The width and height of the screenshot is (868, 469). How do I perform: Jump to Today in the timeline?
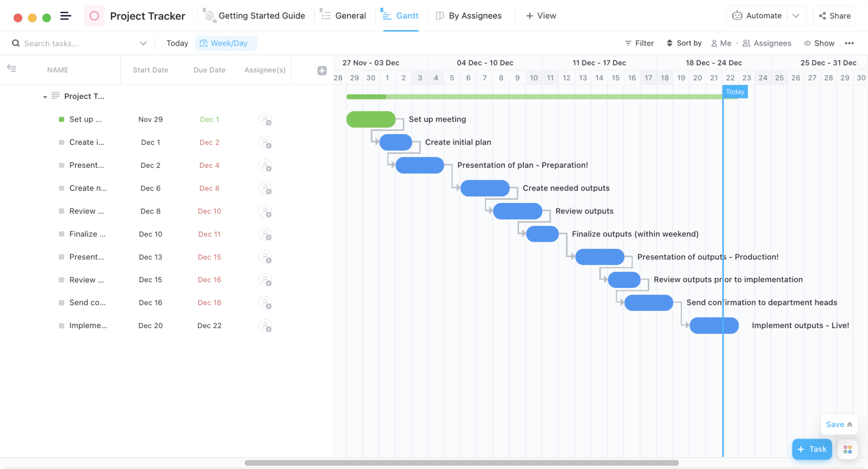pos(177,43)
